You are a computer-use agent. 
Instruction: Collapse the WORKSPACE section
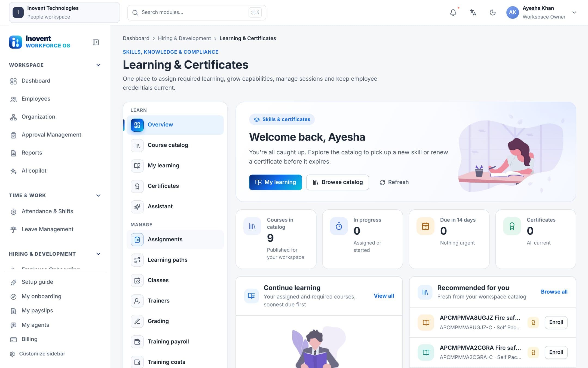click(98, 65)
